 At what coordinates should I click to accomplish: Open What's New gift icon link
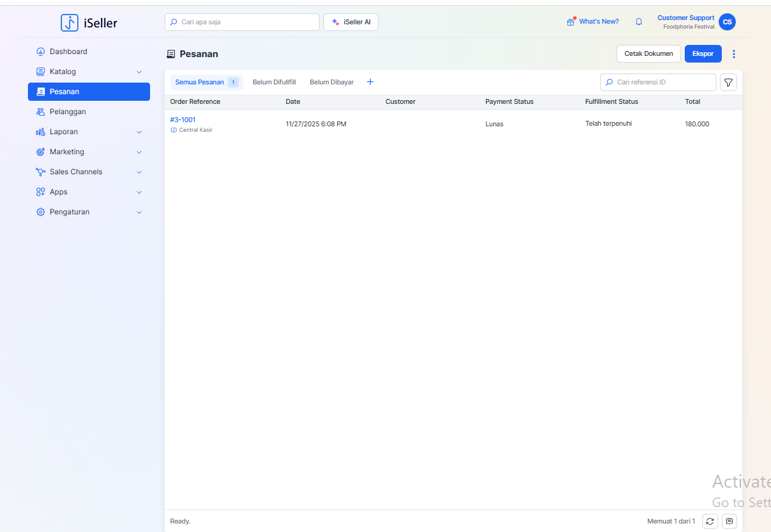pyautogui.click(x=592, y=22)
